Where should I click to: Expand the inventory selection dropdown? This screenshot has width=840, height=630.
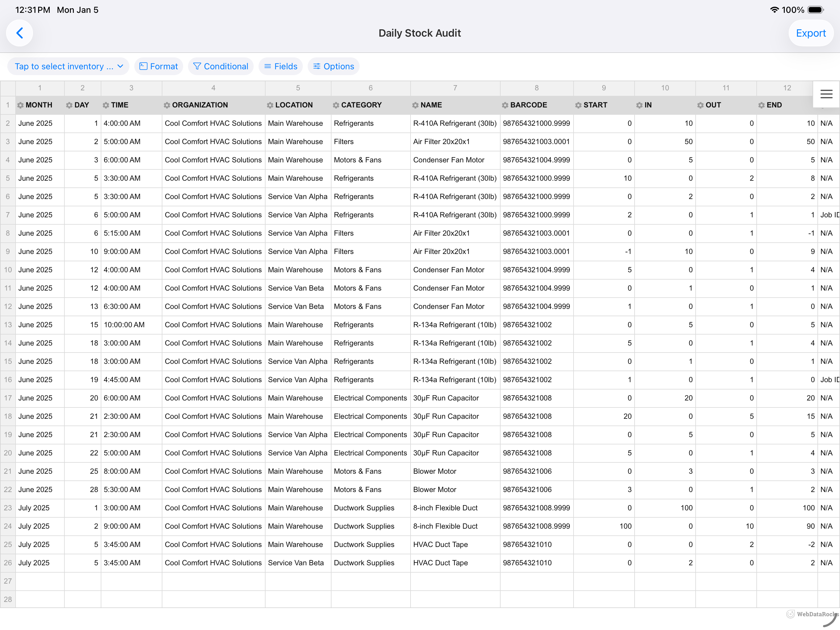click(68, 66)
